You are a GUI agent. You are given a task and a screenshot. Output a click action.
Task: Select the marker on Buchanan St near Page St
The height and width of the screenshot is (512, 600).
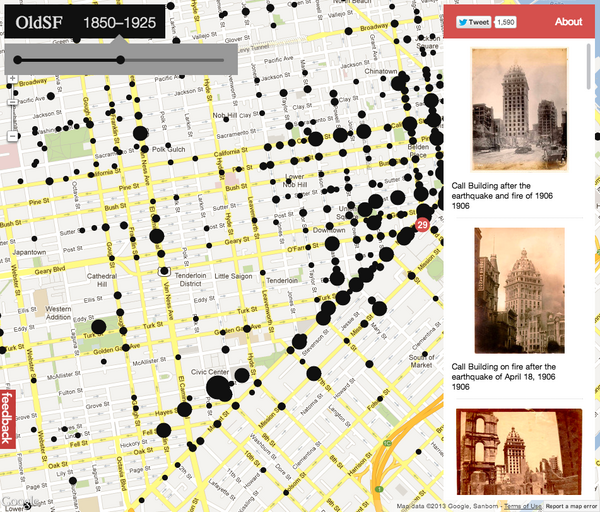click(73, 481)
